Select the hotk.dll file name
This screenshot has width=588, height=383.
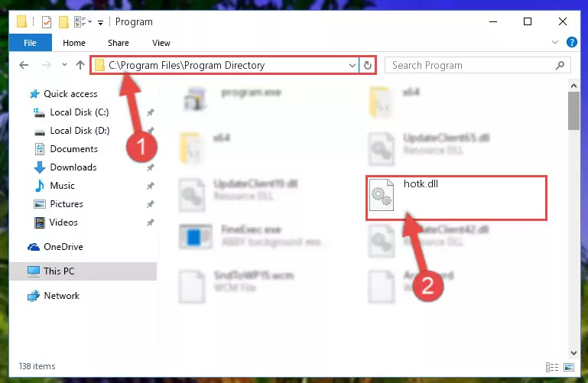pyautogui.click(x=421, y=183)
